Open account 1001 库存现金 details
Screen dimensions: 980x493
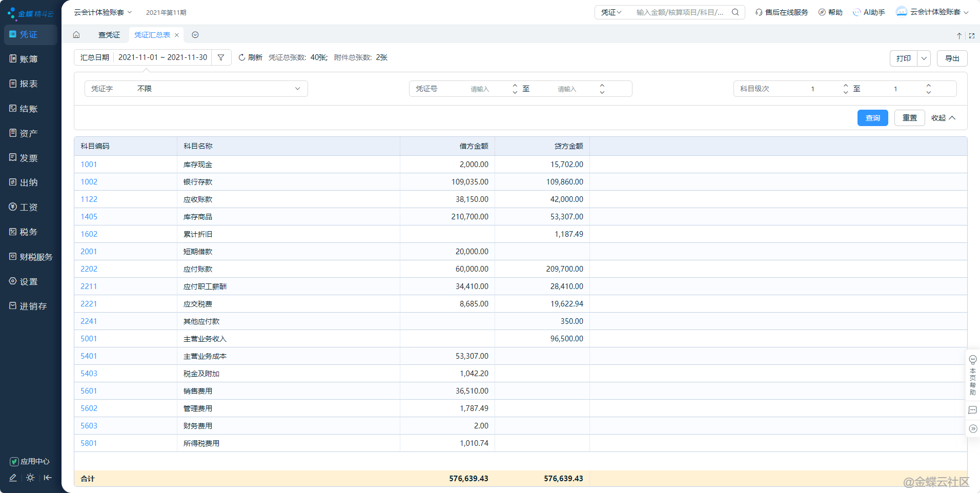coord(88,164)
